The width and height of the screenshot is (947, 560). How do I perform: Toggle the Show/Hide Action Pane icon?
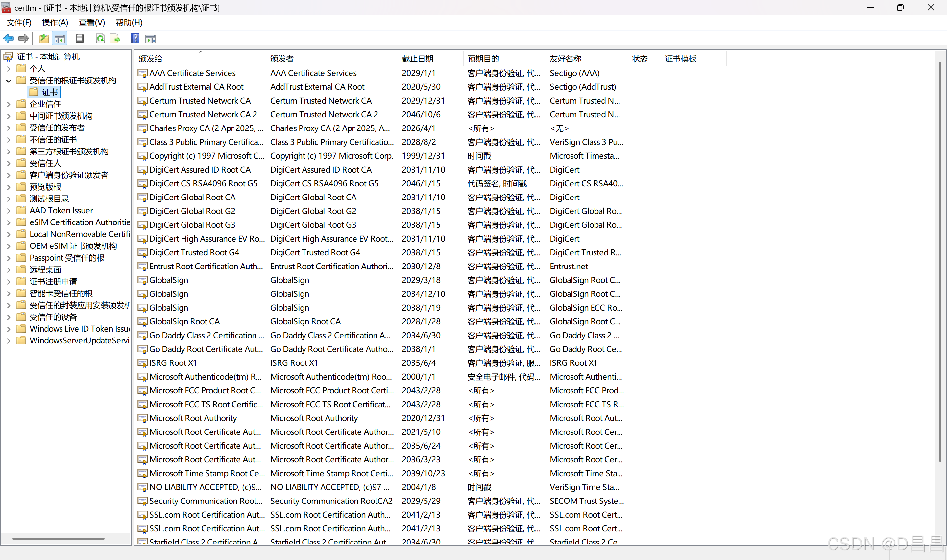click(x=150, y=38)
